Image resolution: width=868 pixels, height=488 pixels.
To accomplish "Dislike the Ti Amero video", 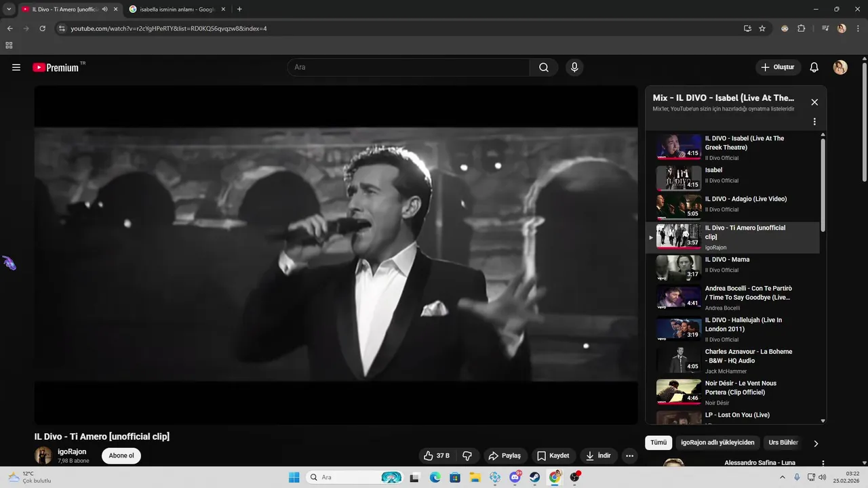I will (467, 455).
